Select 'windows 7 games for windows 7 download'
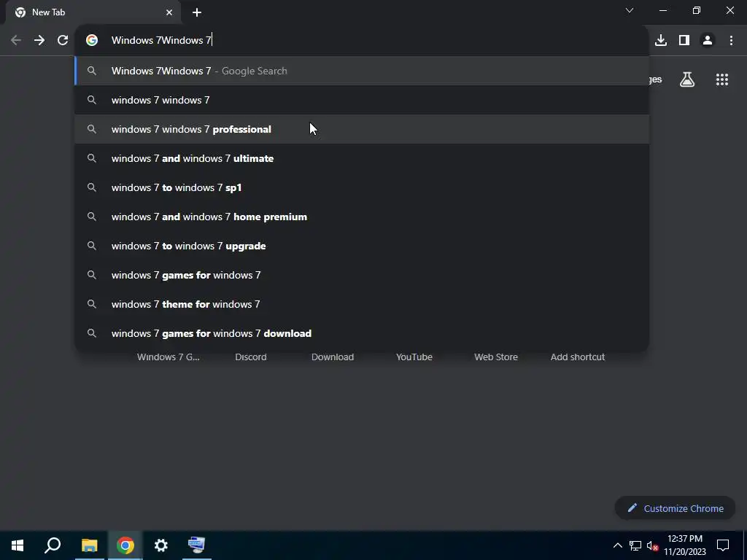 (362, 333)
